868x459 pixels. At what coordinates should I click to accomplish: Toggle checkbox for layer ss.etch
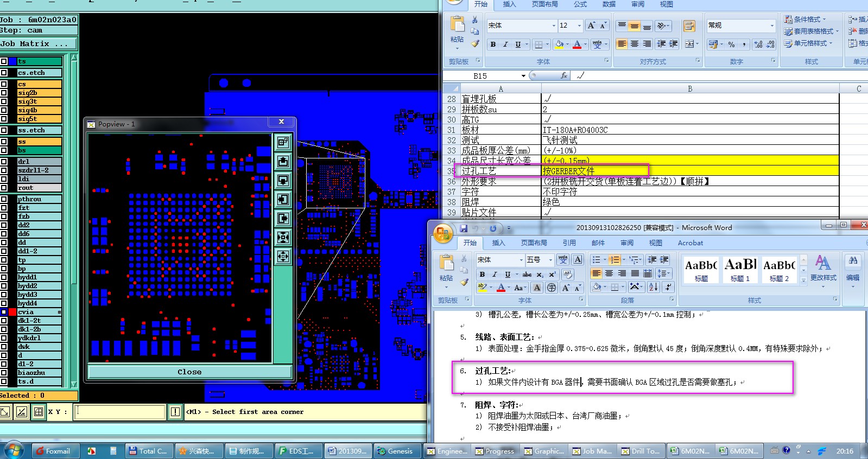pos(4,130)
